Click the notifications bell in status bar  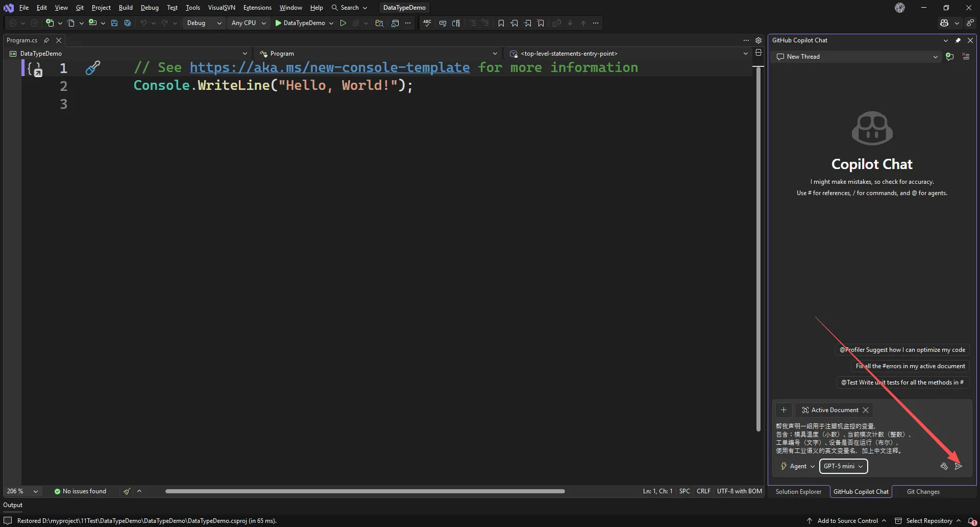[x=971, y=521]
